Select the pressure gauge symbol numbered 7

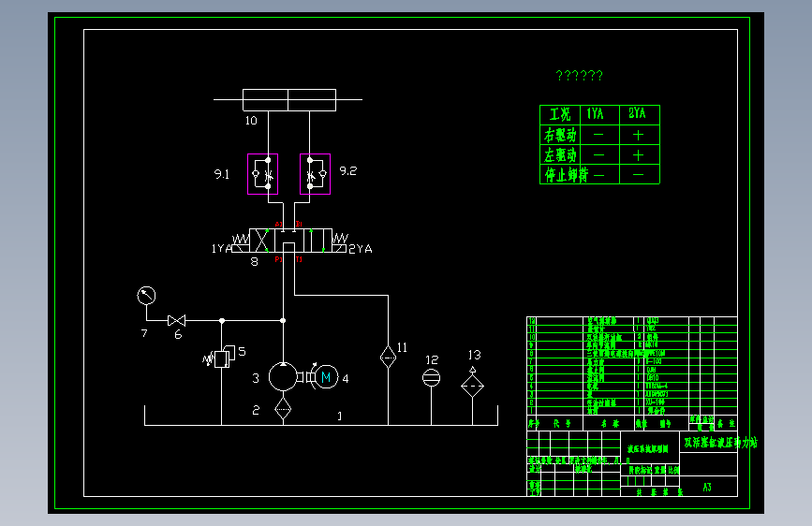pos(146,296)
